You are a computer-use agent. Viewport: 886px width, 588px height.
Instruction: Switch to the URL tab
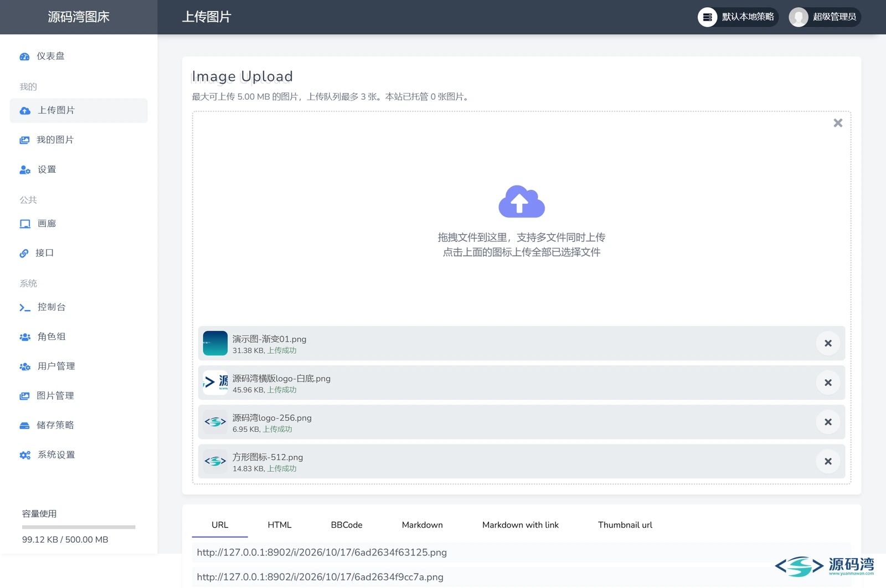coord(220,525)
